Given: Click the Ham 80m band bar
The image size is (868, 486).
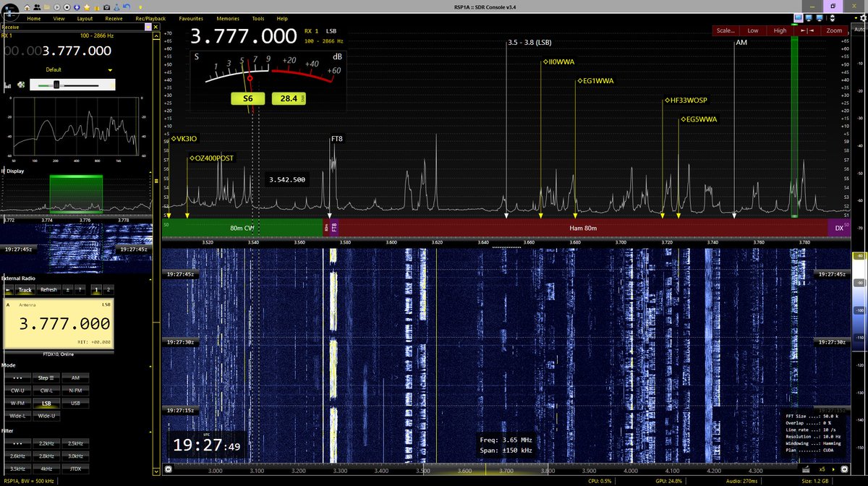Looking at the screenshot, I should click(x=582, y=228).
